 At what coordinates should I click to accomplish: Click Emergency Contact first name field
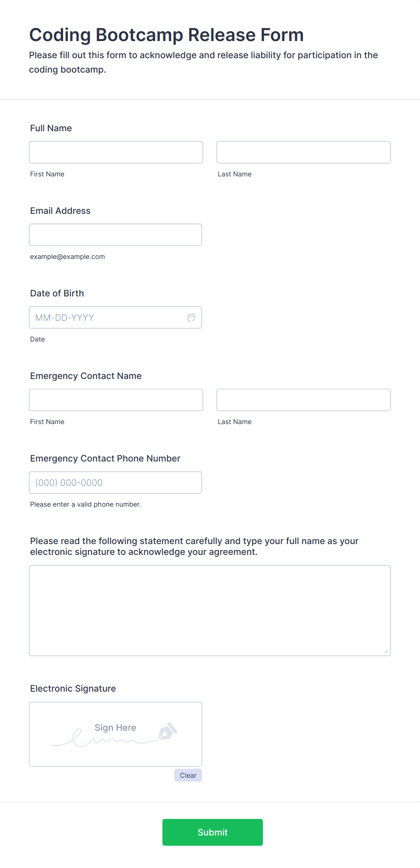(116, 400)
